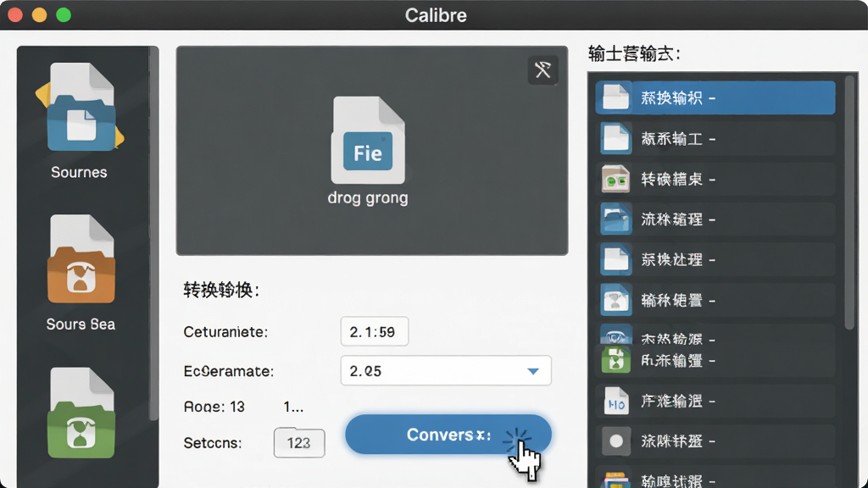Click the blank page icon in fifth row
The image size is (868, 488).
pyautogui.click(x=615, y=259)
